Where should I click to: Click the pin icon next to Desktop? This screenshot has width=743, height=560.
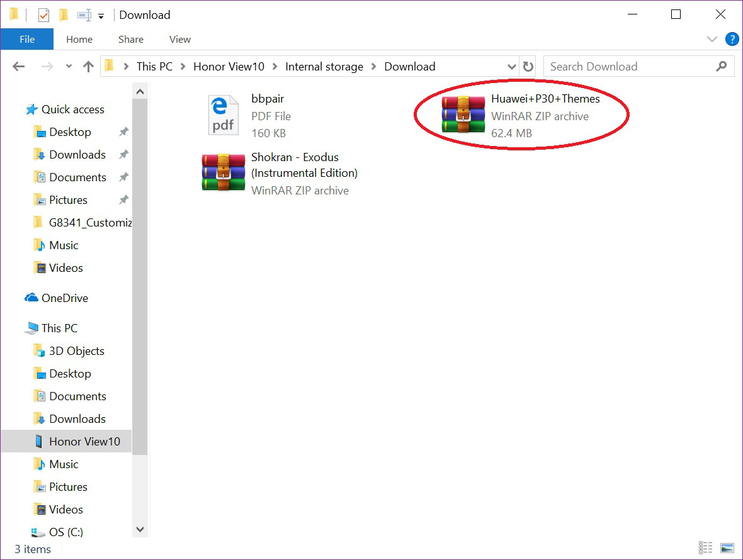pyautogui.click(x=123, y=132)
